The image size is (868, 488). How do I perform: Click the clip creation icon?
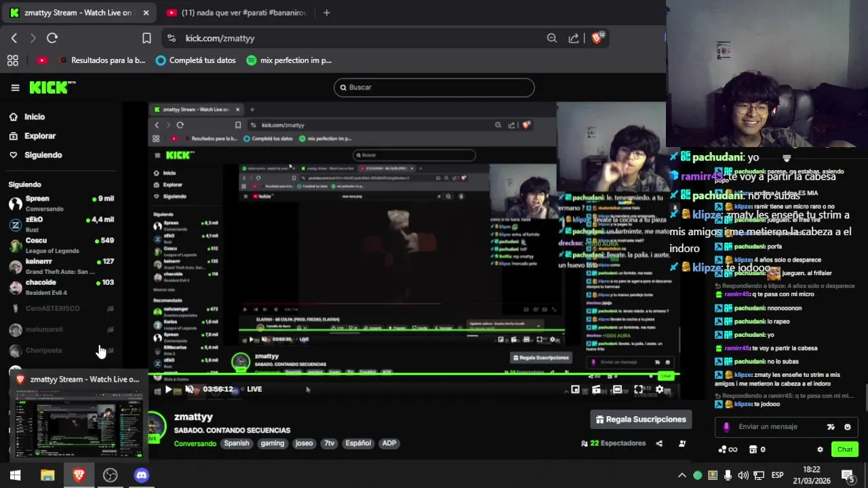[596, 389]
